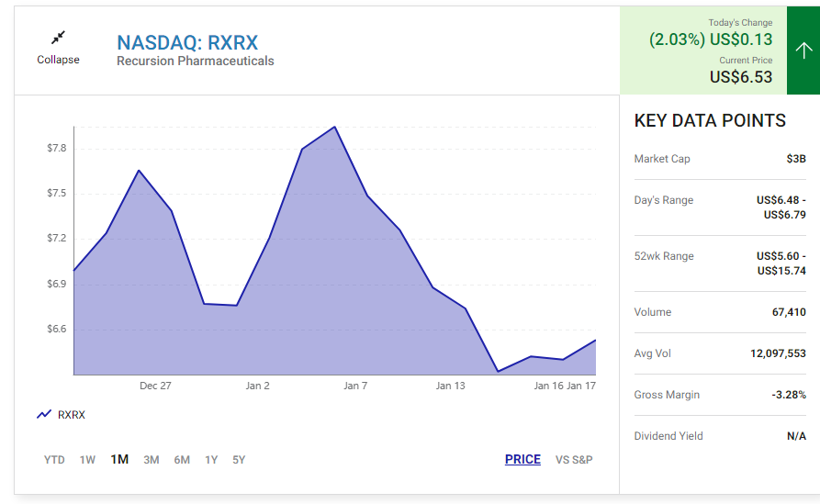Image resolution: width=820 pixels, height=504 pixels.
Task: Select the 1M time range
Action: click(x=119, y=460)
